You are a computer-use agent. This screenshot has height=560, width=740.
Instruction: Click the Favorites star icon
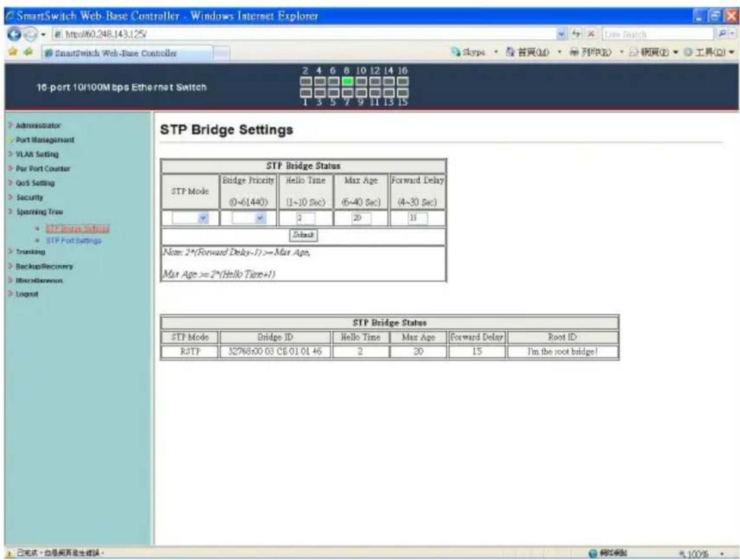pos(12,52)
